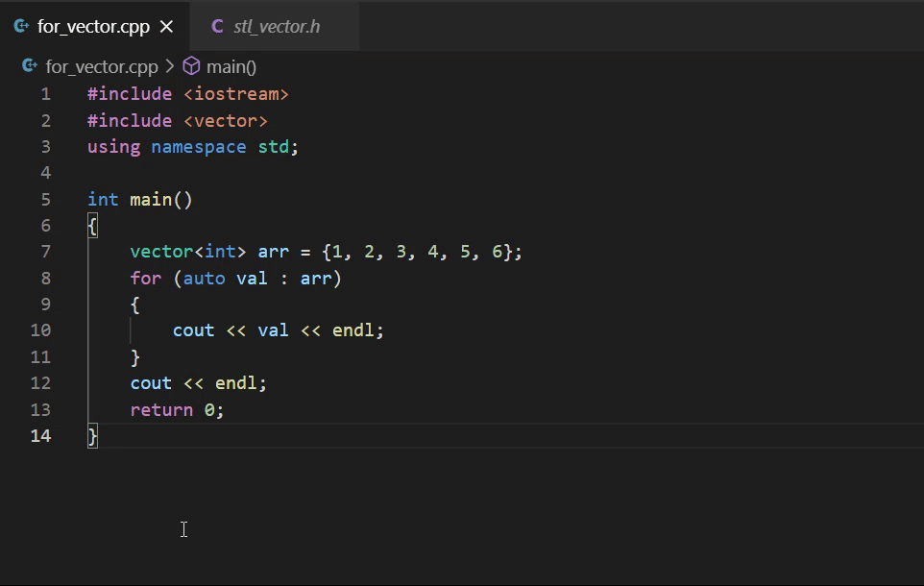Click the cube symbol icon beside main()
Screen dimensions: 924x586
tap(191, 66)
